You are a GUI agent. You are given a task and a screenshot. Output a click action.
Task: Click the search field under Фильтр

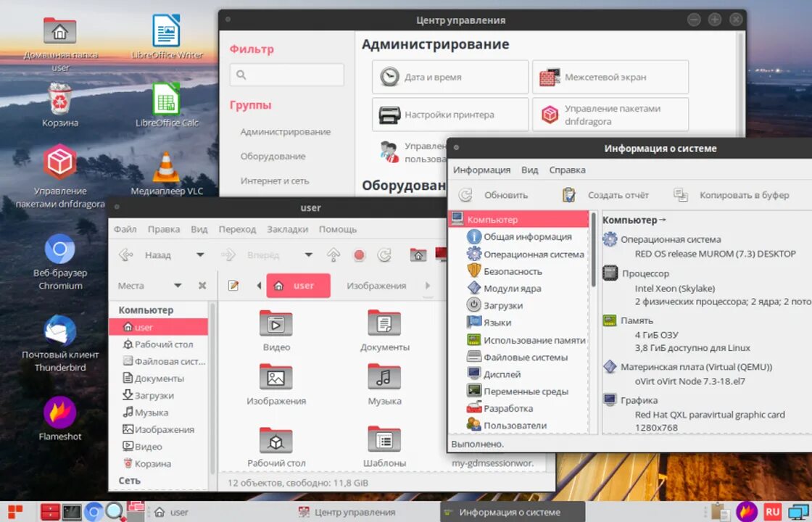tap(286, 74)
